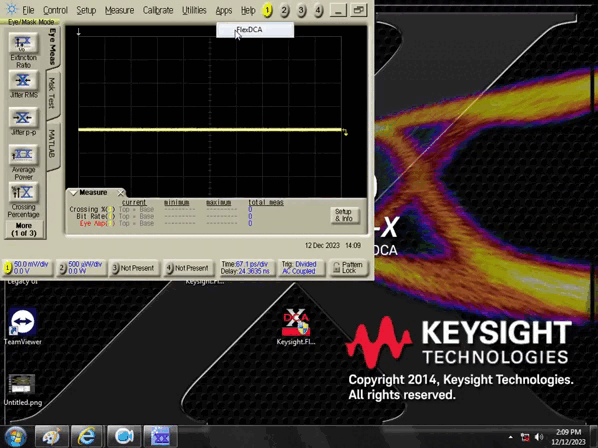Select the Jitter RMS measurement icon
Image resolution: width=598 pixels, height=448 pixels.
[23, 80]
